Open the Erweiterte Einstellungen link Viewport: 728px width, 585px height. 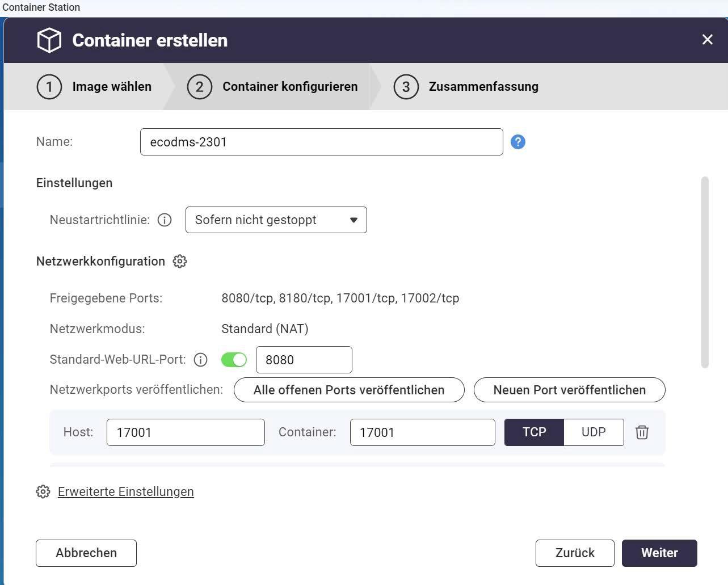[126, 491]
